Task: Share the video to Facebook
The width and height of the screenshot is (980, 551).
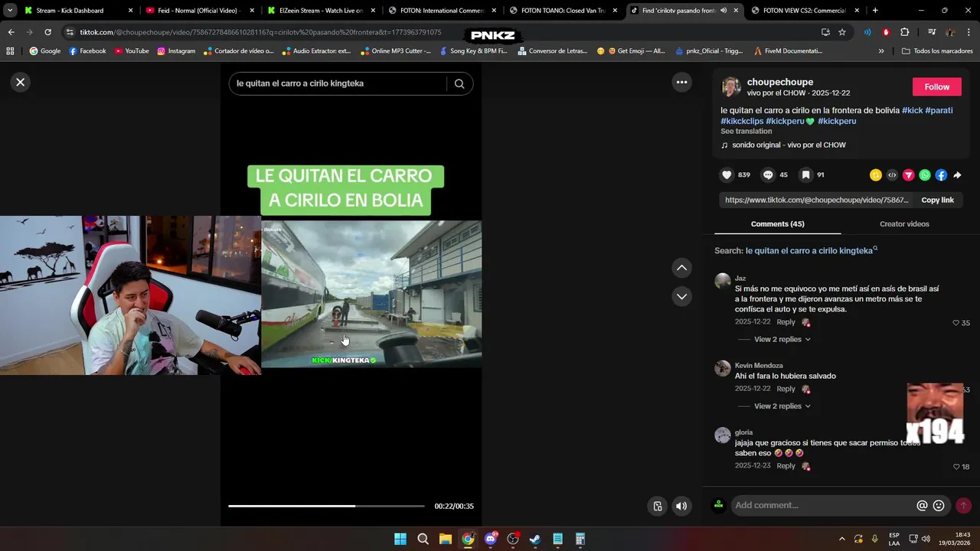Action: tap(941, 175)
